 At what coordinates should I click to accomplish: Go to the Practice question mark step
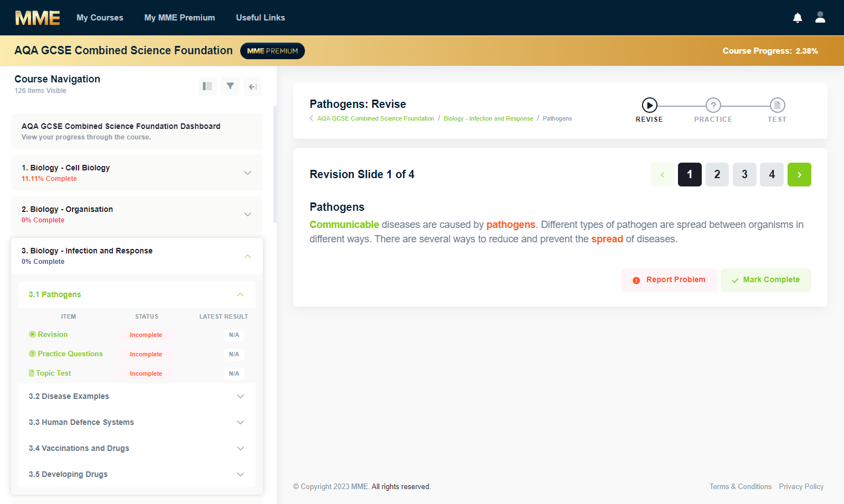(x=713, y=105)
